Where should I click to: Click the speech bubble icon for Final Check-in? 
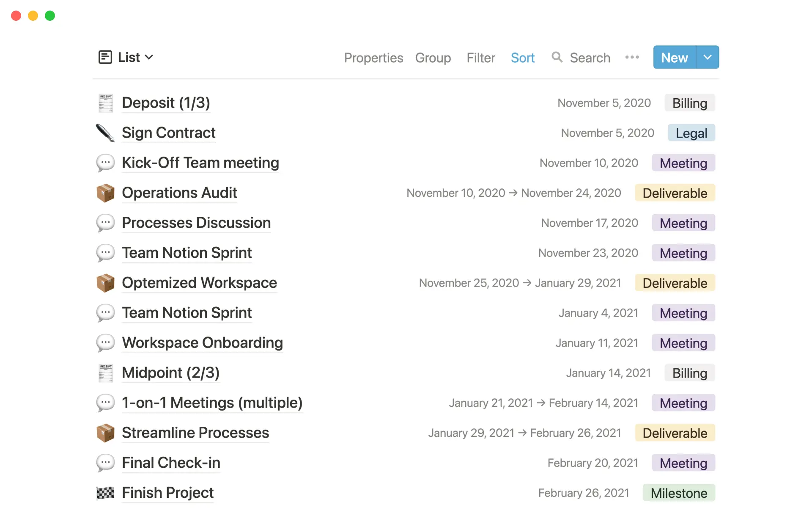tap(106, 463)
